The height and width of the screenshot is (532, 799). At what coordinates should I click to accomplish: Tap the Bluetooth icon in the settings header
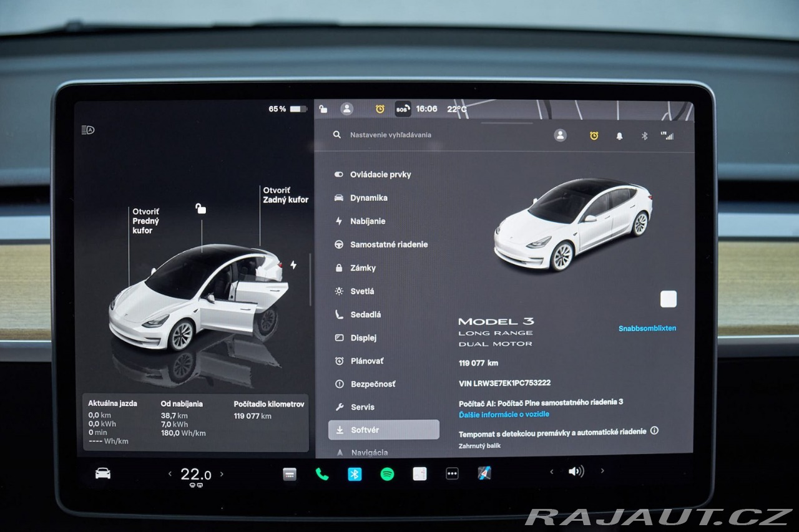(x=645, y=135)
